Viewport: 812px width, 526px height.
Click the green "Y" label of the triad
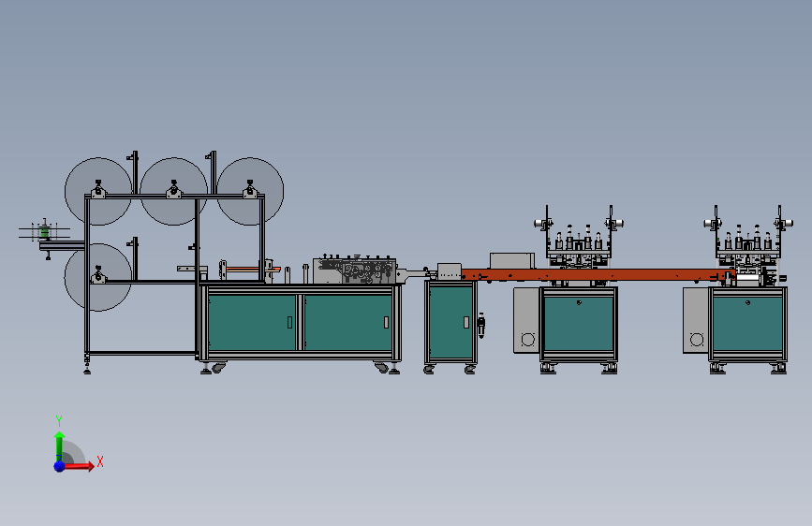pos(59,421)
